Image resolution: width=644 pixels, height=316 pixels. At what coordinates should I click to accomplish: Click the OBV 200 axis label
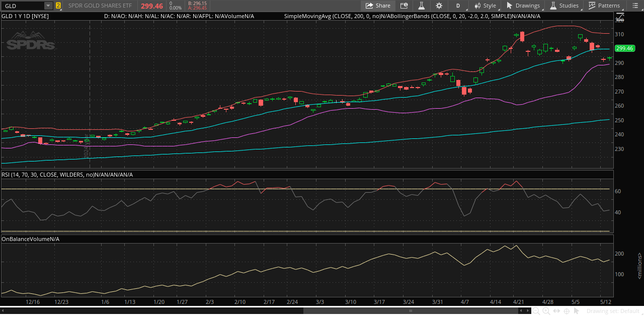click(x=620, y=254)
